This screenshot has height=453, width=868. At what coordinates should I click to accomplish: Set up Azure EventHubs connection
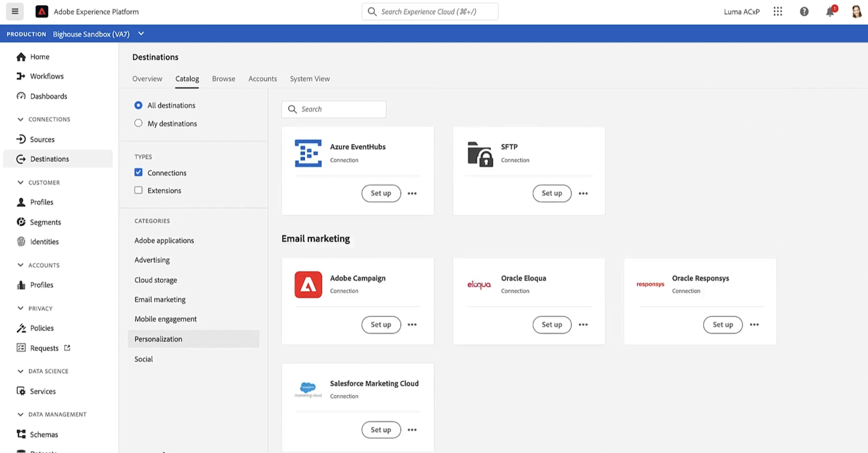[381, 193]
